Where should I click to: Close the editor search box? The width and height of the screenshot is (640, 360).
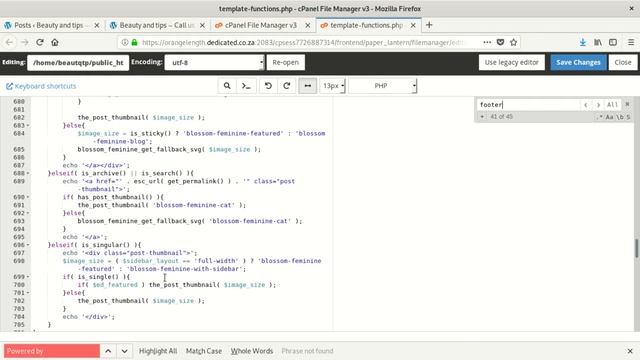[x=627, y=104]
